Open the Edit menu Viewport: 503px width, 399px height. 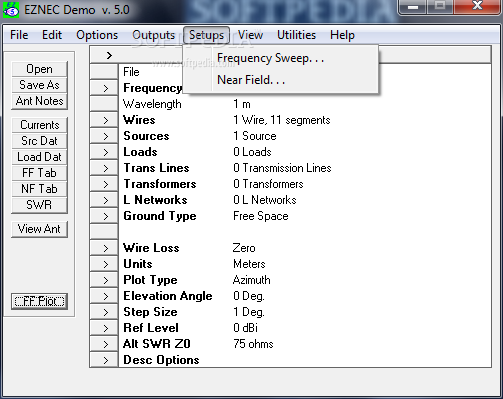tap(52, 35)
